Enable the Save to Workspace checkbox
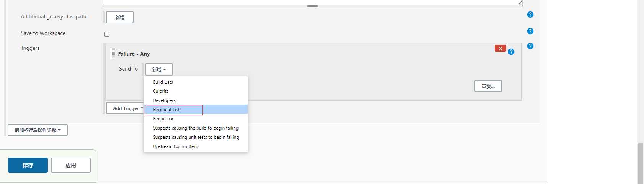The image size is (644, 184). tap(107, 34)
